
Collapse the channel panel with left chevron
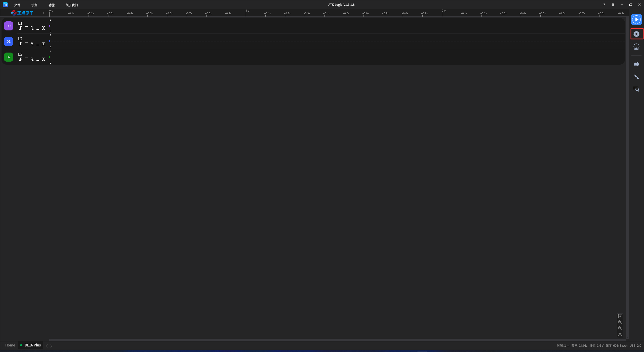coord(44,13)
